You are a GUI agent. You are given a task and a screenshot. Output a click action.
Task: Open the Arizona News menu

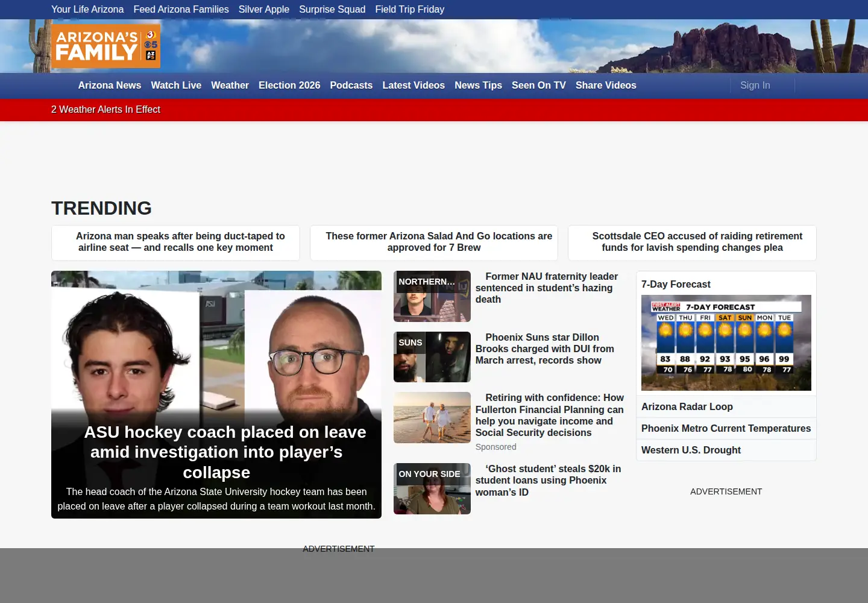(110, 86)
